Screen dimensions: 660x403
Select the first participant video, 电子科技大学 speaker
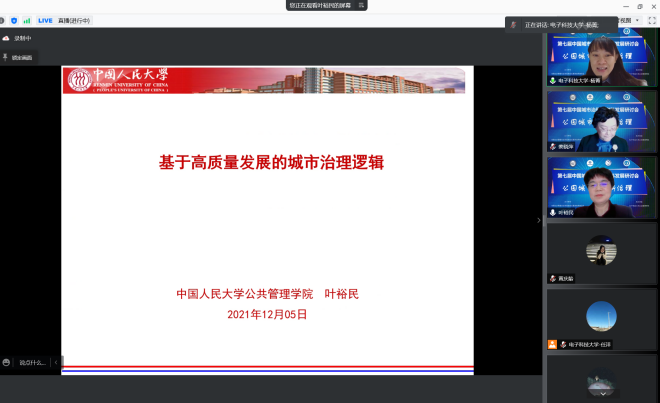click(x=601, y=57)
